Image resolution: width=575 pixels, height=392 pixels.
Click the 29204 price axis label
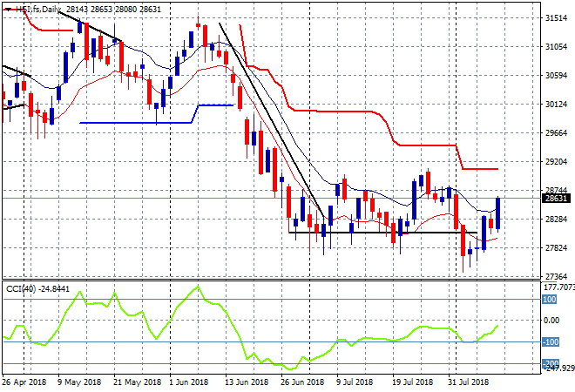point(557,162)
